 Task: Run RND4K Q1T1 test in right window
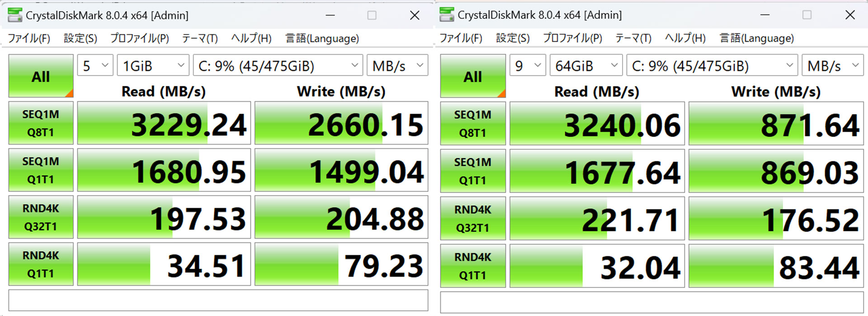(473, 266)
